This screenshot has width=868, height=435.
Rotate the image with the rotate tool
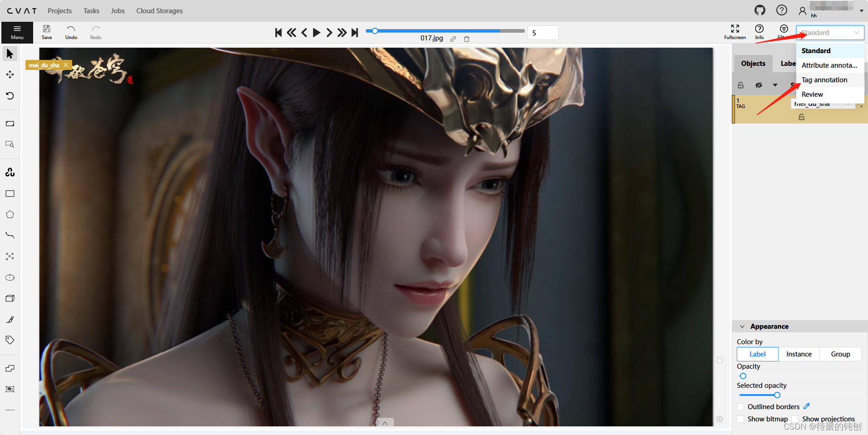(x=10, y=95)
